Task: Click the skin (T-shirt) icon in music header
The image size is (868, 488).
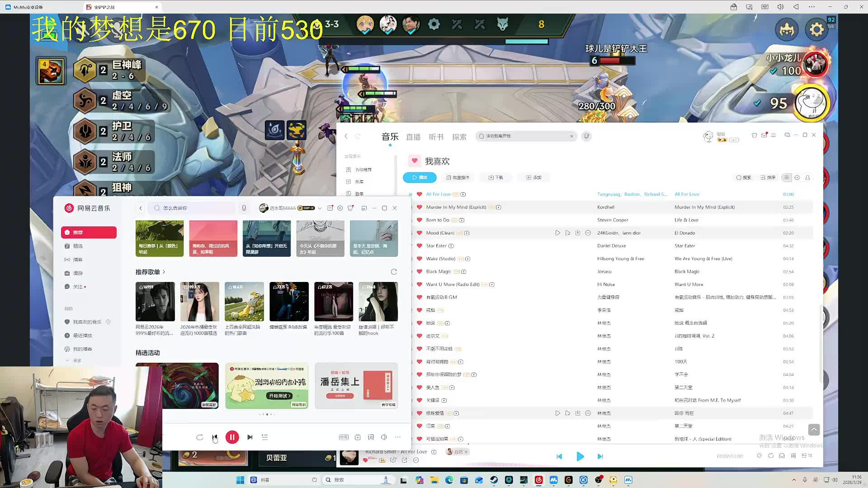Action: [754, 135]
